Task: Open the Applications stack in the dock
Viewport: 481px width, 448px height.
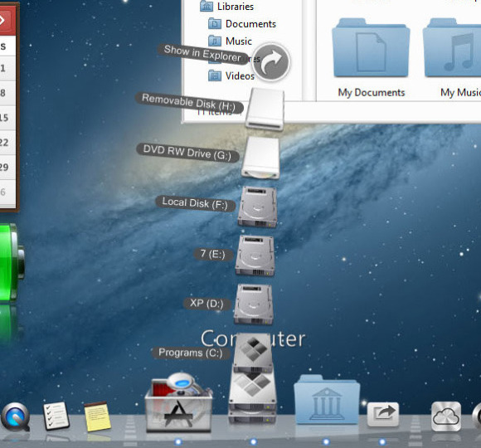Action: click(178, 402)
